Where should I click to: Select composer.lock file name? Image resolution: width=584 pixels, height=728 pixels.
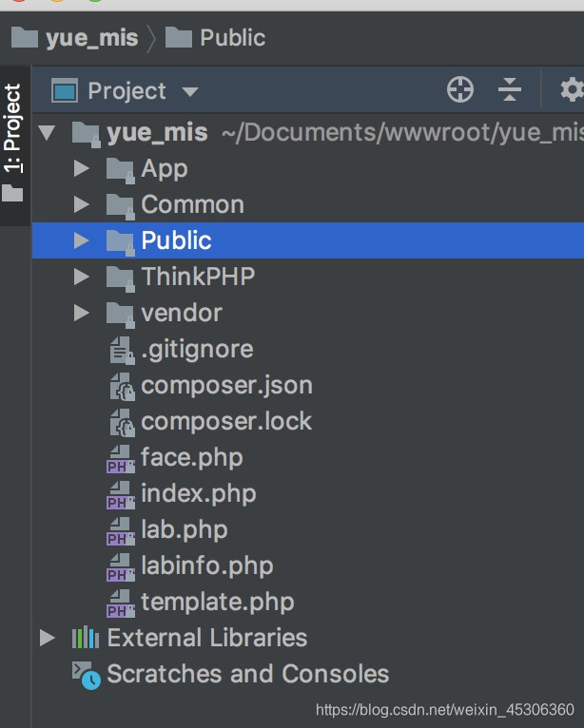point(226,422)
